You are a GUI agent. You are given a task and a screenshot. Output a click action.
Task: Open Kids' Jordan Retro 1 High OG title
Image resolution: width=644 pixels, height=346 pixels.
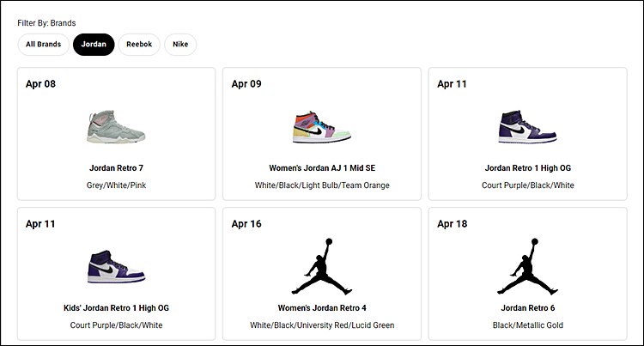[116, 308]
